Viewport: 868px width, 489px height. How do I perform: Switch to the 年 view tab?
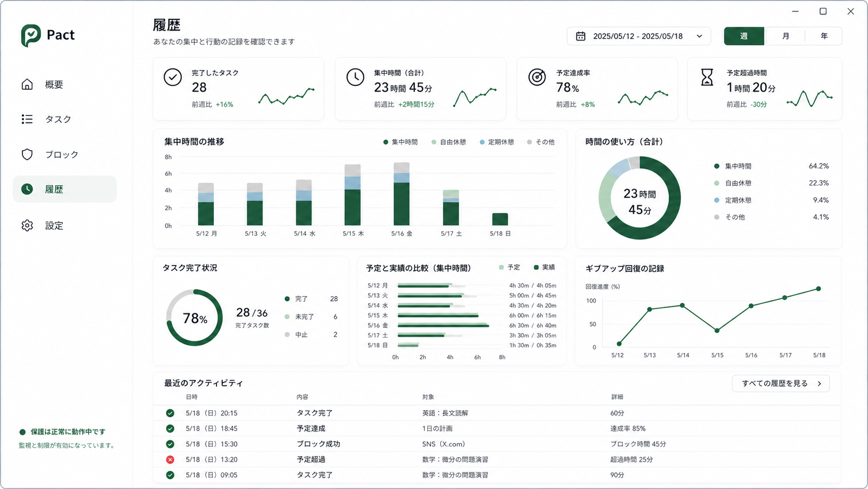[824, 36]
